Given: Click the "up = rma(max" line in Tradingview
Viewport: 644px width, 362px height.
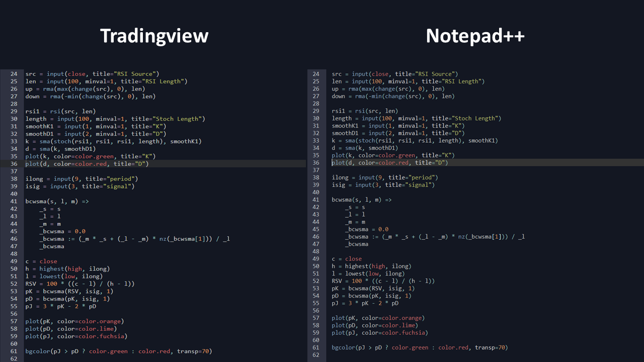Looking at the screenshot, I should (x=86, y=88).
